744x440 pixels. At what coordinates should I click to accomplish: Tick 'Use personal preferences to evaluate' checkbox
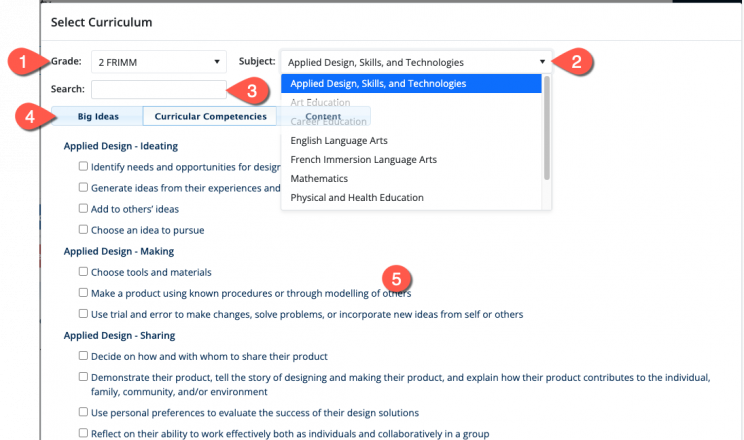(83, 412)
